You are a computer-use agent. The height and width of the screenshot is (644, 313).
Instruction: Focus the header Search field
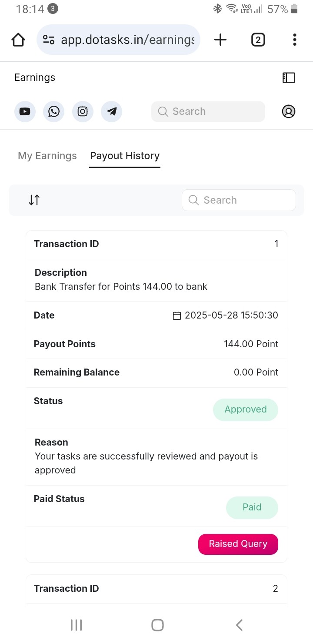pos(208,111)
